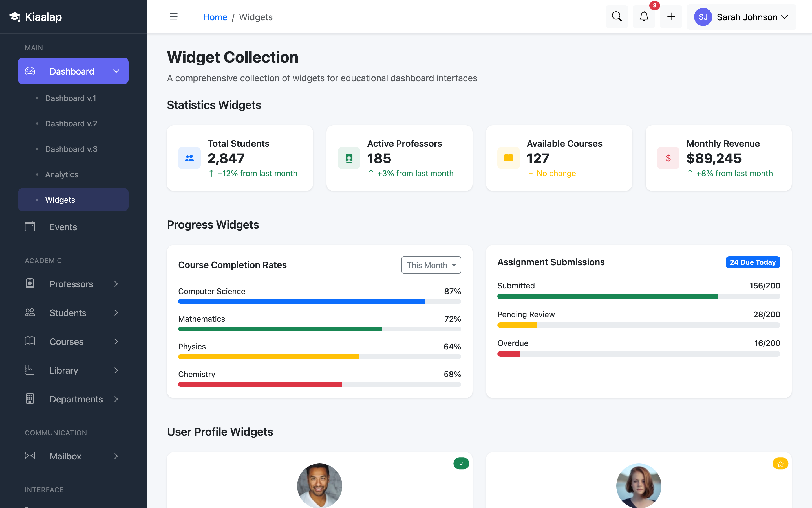Click the No change status text
The height and width of the screenshot is (508, 812).
click(x=556, y=173)
